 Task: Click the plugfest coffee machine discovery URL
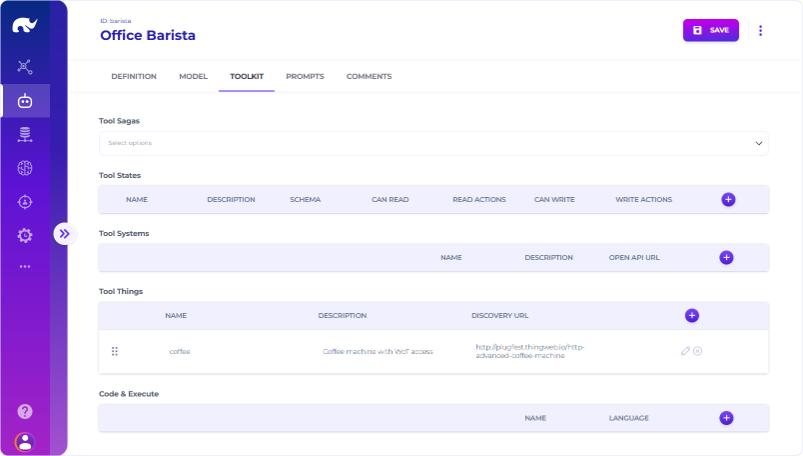(x=530, y=351)
